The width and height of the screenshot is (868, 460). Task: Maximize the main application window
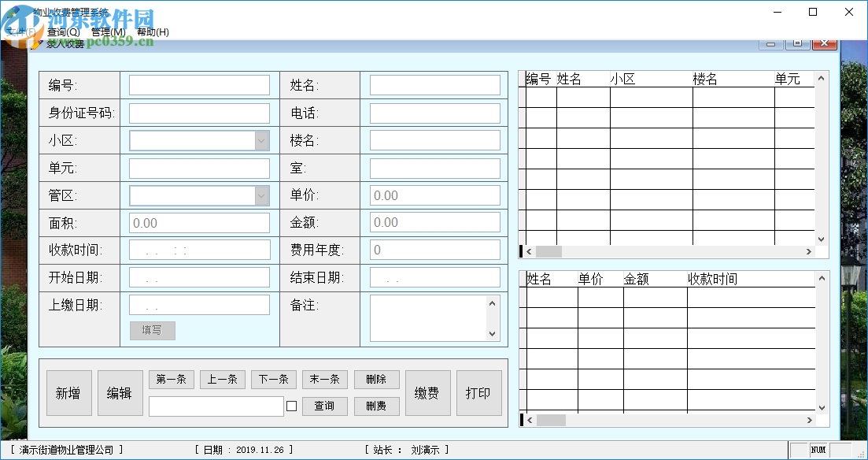pos(813,12)
